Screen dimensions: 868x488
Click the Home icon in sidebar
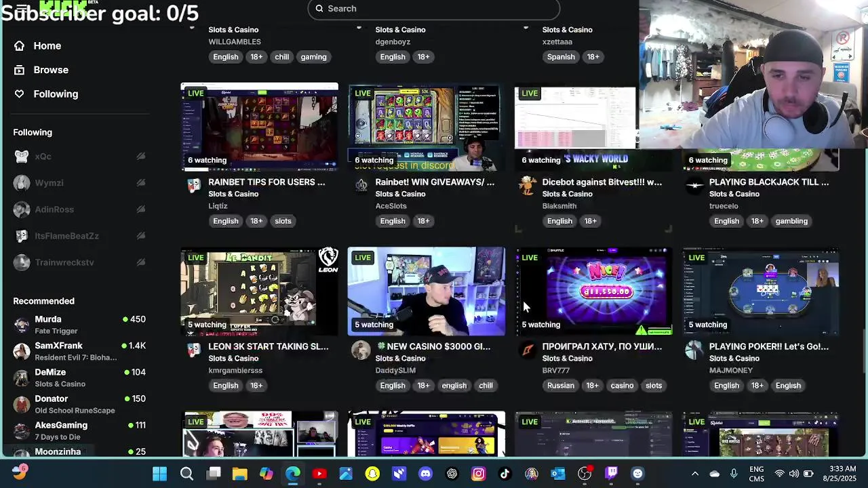pos(19,45)
